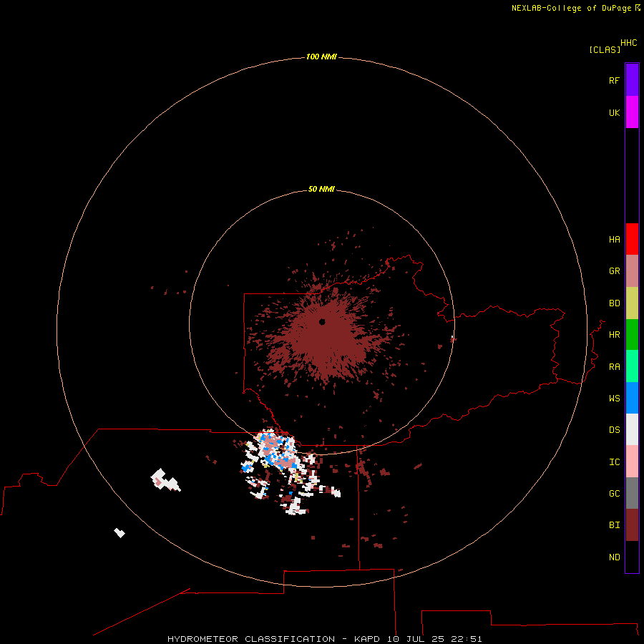Click the [CLAS] units label
The width and height of the screenshot is (644, 644).
point(605,49)
